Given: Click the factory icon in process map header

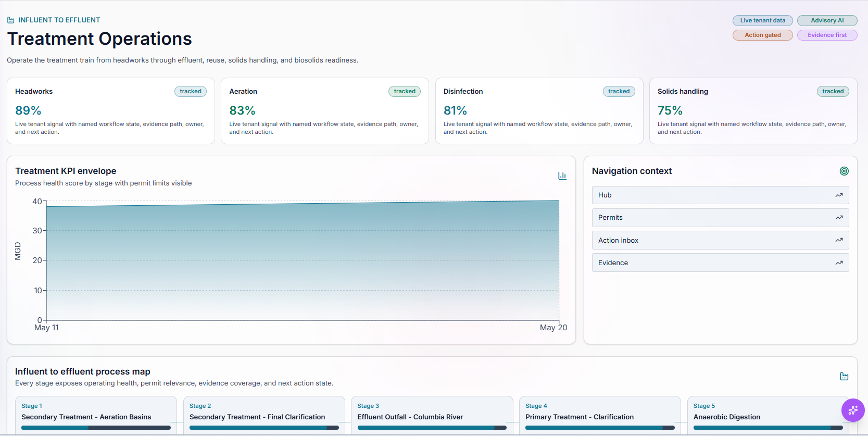Looking at the screenshot, I should pos(844,376).
